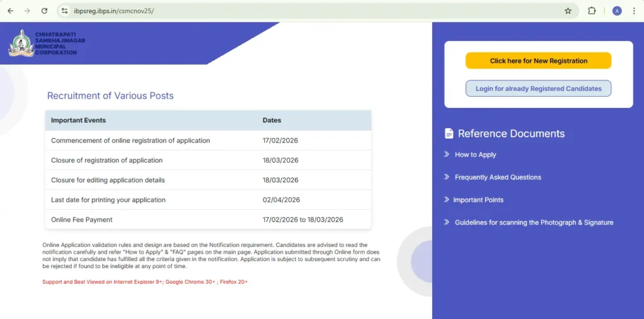The width and height of the screenshot is (644, 319).
Task: Bookmark this page with star icon
Action: click(x=568, y=11)
